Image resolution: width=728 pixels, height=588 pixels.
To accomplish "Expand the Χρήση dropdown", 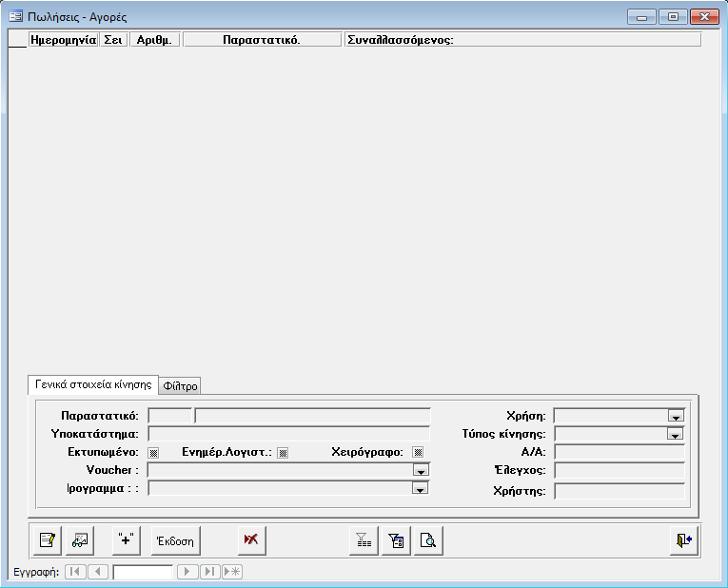I will coord(676,416).
